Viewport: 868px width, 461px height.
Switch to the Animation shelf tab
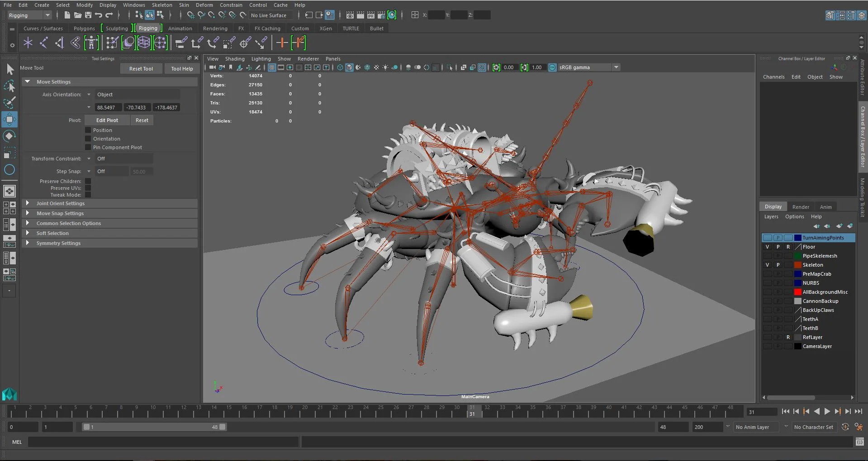click(180, 28)
